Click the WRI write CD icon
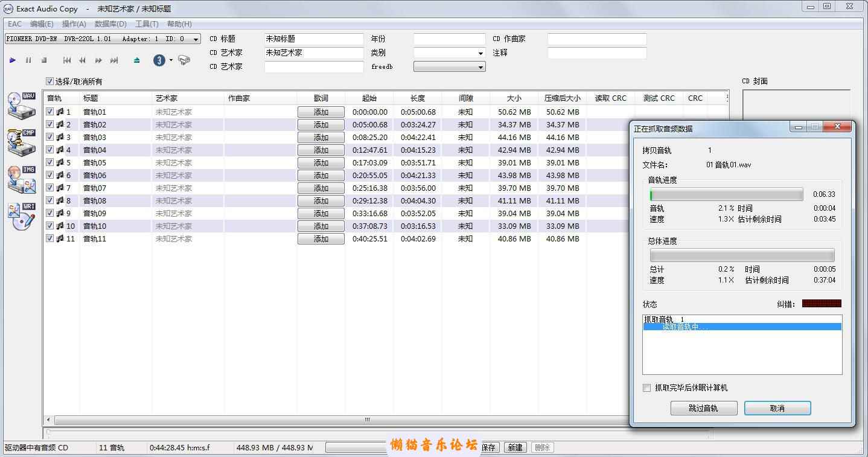 tap(22, 216)
